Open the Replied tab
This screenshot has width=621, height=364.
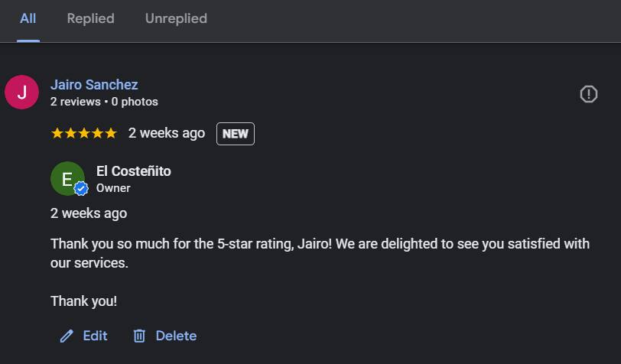(91, 18)
